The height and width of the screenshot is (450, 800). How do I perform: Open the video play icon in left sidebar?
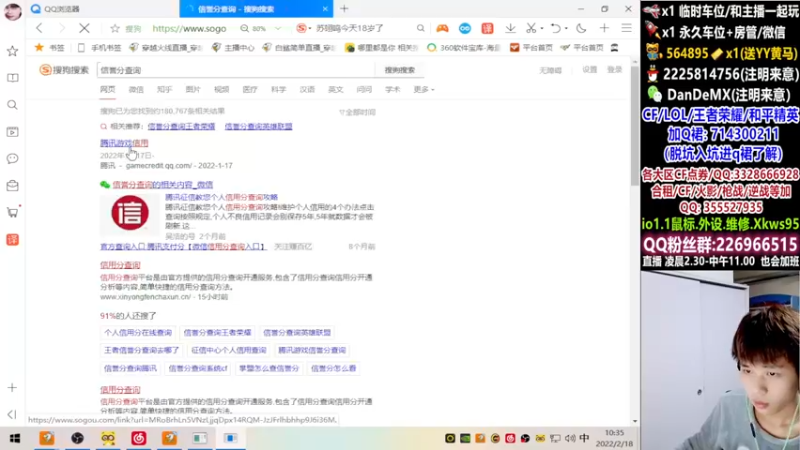click(x=12, y=132)
